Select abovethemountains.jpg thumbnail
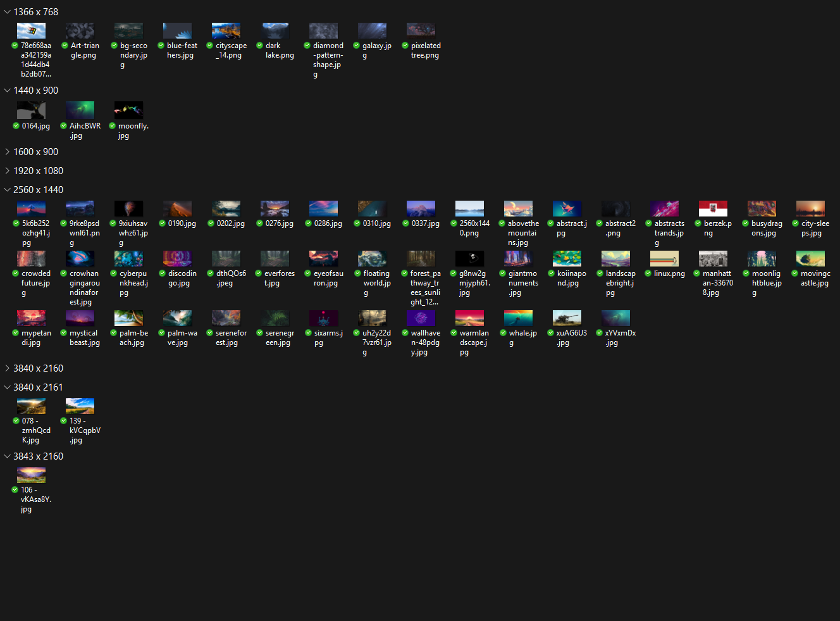This screenshot has height=621, width=840. [x=518, y=208]
